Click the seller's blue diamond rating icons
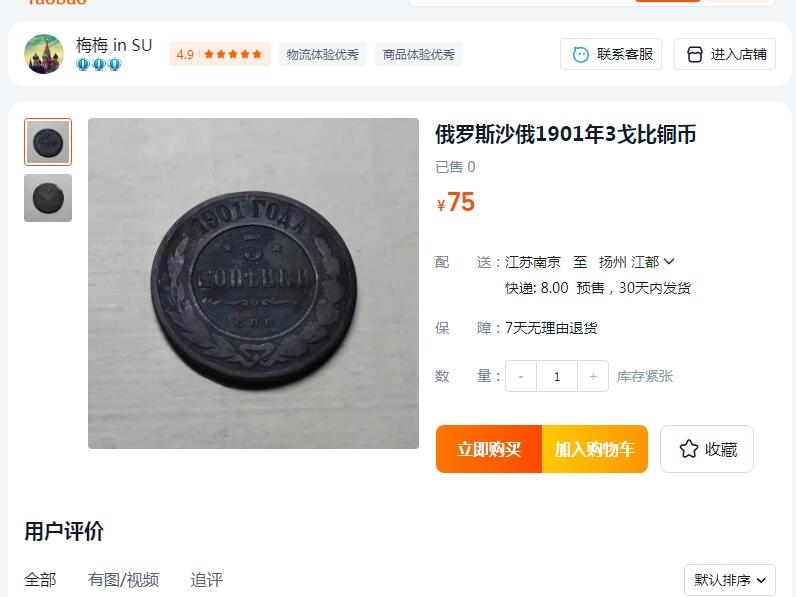796x597 pixels. (x=98, y=65)
